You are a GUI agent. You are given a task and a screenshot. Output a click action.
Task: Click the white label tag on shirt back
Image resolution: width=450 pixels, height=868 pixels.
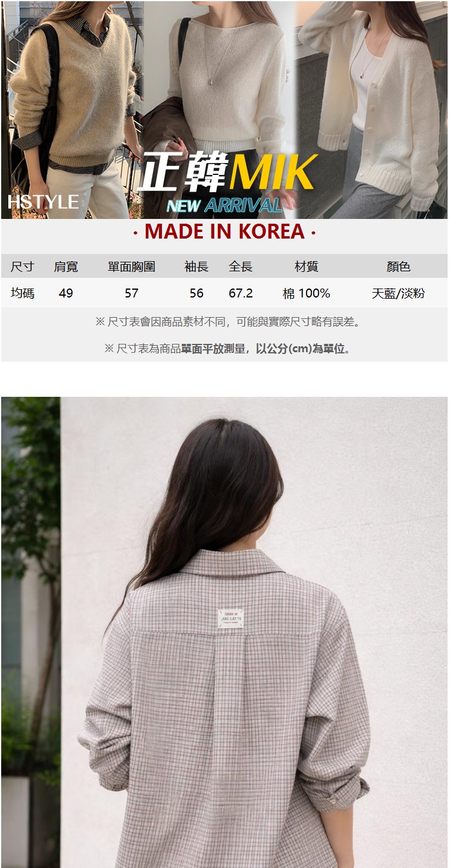(x=230, y=619)
